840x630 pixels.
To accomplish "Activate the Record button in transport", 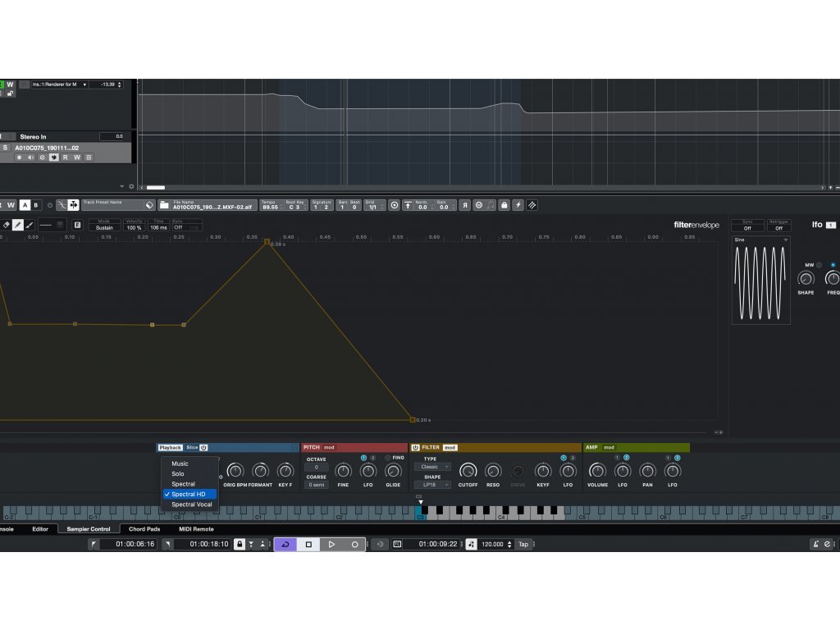I will pyautogui.click(x=354, y=544).
